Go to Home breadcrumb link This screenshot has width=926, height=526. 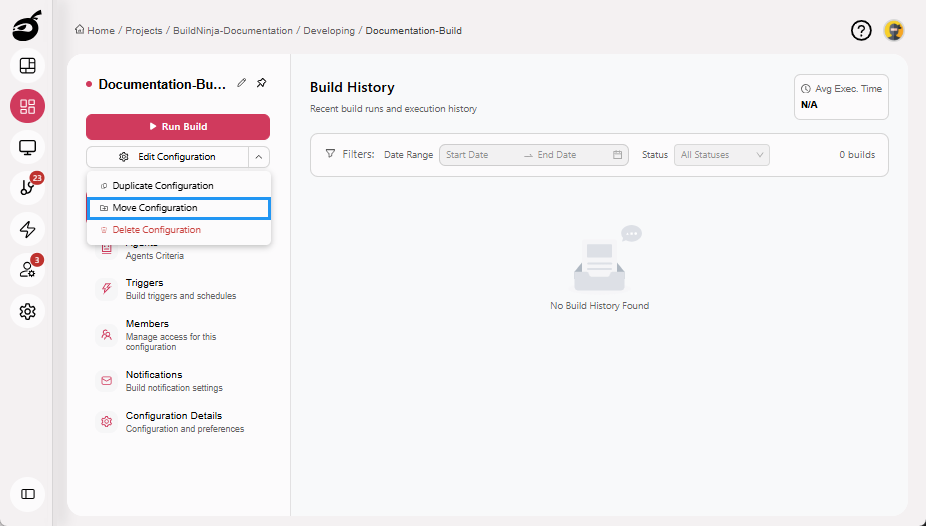pos(101,31)
